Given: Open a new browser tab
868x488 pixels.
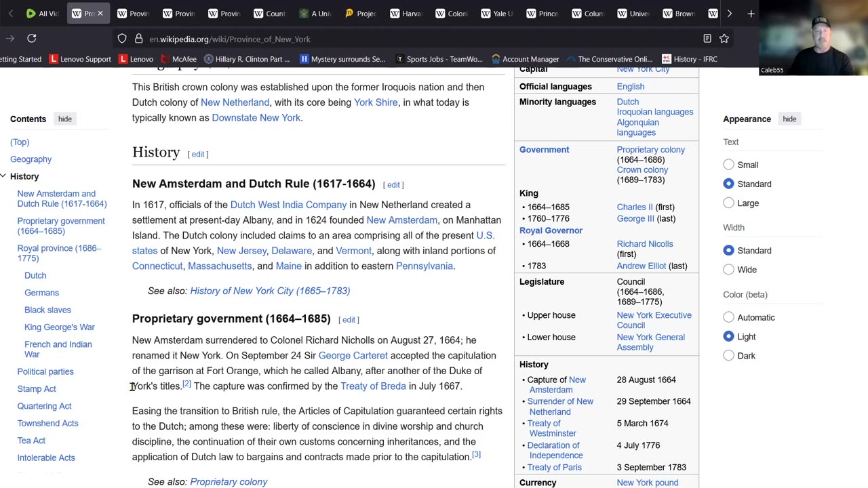Looking at the screenshot, I should pyautogui.click(x=751, y=14).
